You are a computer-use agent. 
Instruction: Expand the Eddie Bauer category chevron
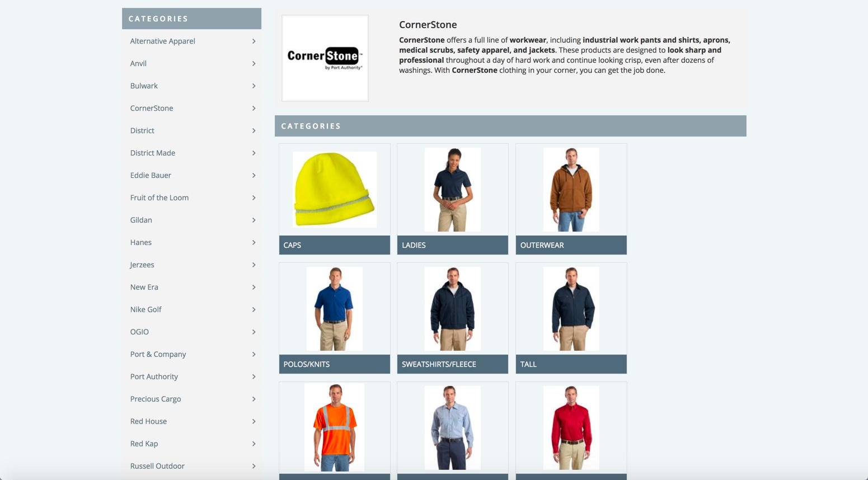254,175
